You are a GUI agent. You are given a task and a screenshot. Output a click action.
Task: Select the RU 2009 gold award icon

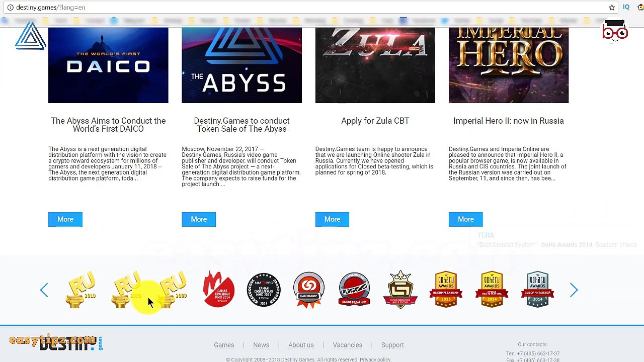(x=172, y=290)
